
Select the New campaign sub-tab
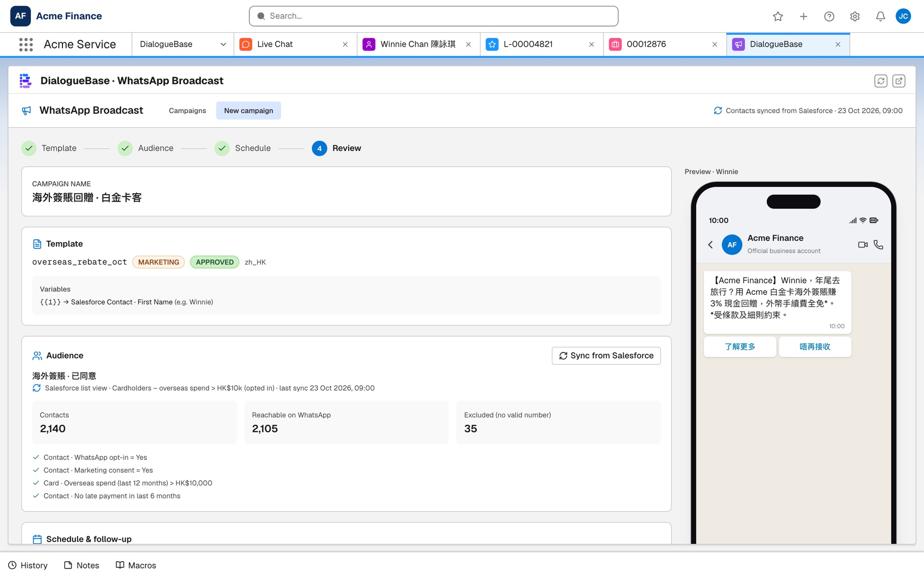(x=248, y=111)
